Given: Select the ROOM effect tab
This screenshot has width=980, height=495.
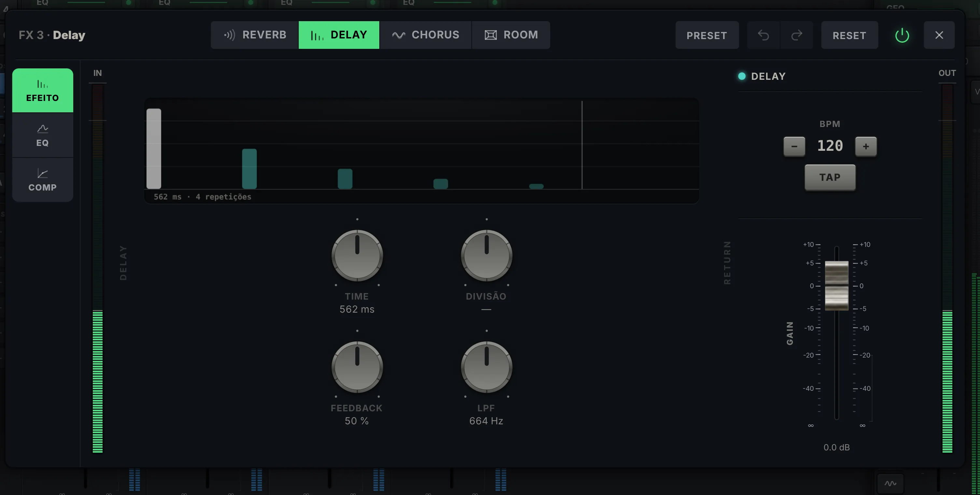Looking at the screenshot, I should [511, 35].
